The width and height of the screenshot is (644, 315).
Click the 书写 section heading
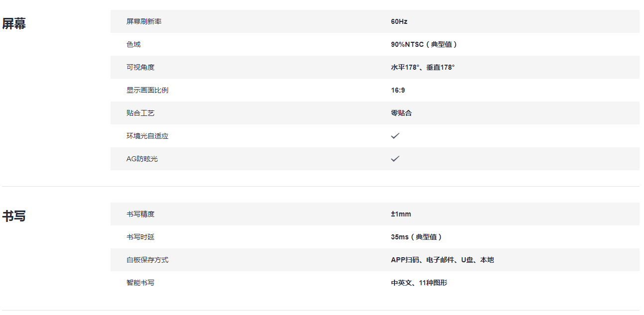tap(14, 216)
